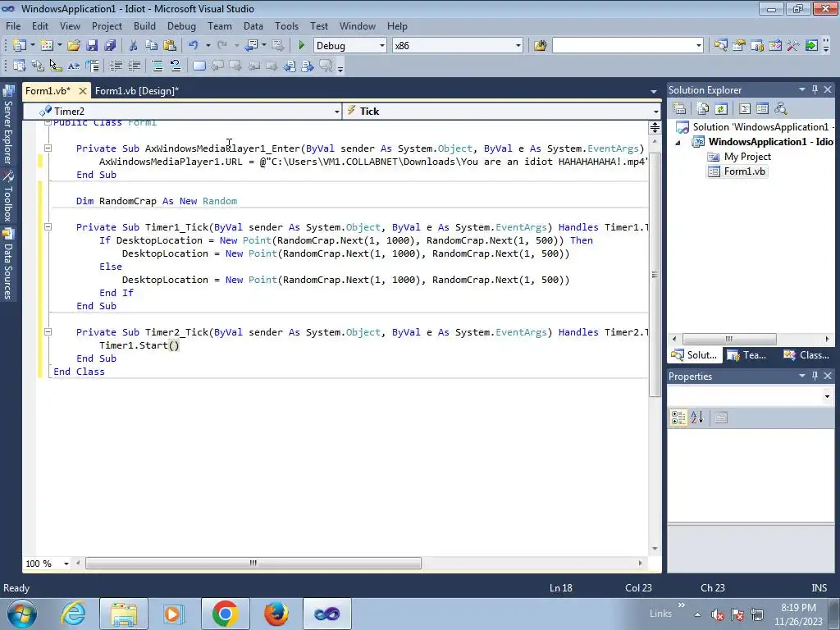Screen dimensions: 840x630
Task: Collapse the Timer1_Tick sub outline
Action: tap(48, 226)
